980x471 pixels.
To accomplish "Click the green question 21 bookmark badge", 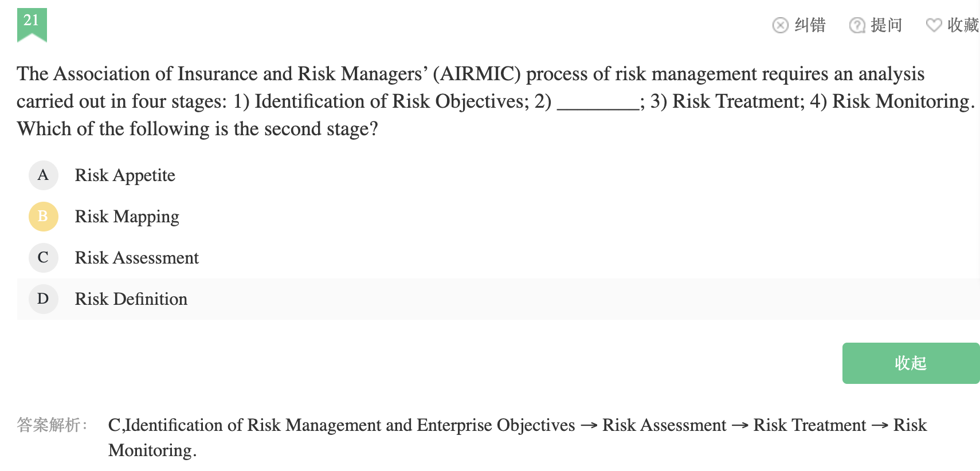I will (x=32, y=24).
